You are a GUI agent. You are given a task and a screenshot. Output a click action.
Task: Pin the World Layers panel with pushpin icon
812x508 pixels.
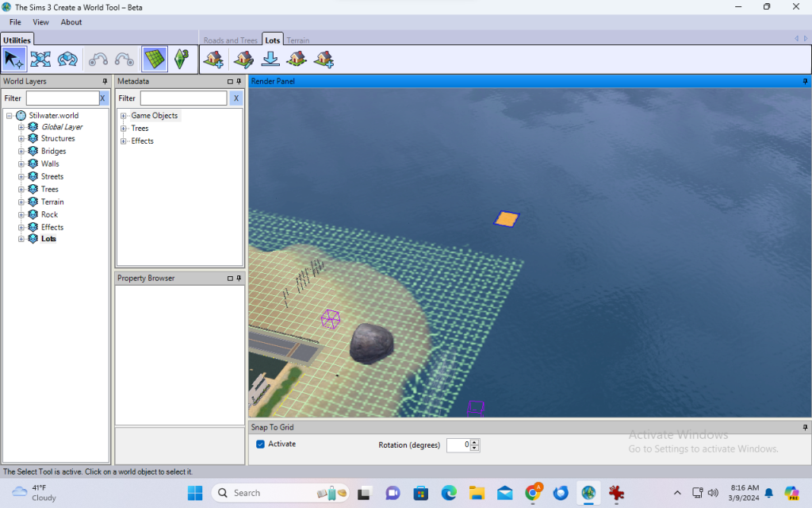point(105,81)
